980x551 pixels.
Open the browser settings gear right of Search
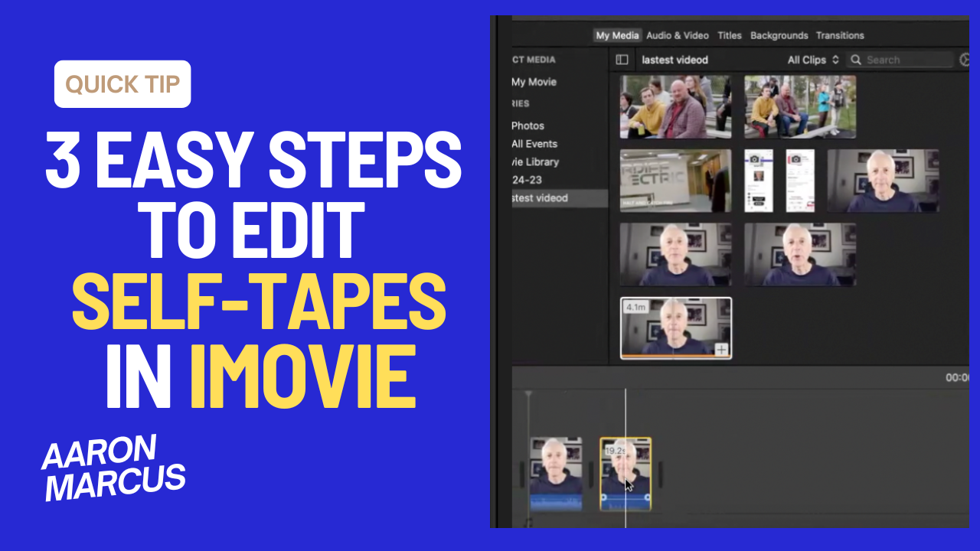[x=965, y=60]
